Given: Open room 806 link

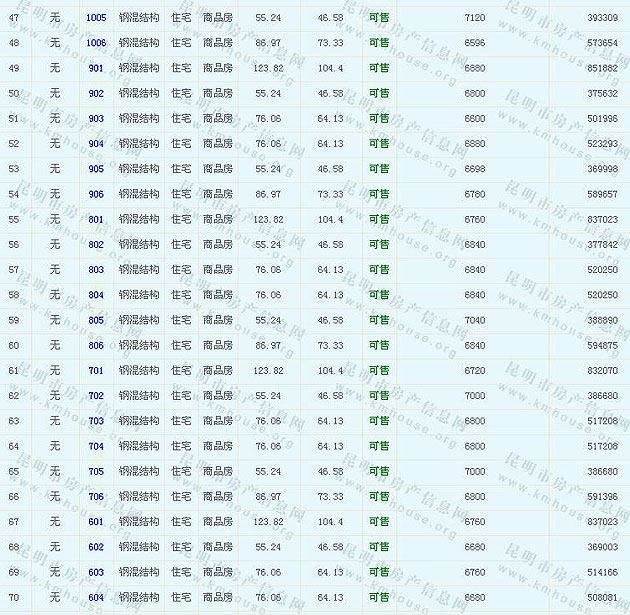Looking at the screenshot, I should (x=96, y=346).
